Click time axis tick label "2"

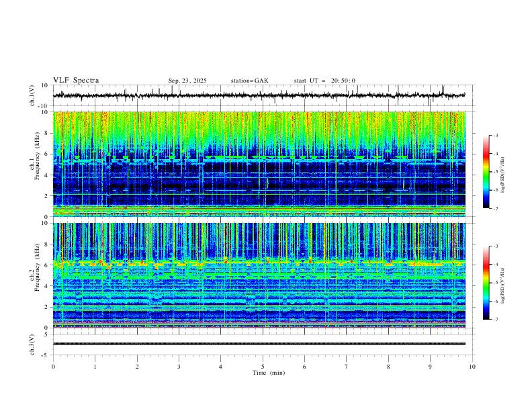click(137, 367)
